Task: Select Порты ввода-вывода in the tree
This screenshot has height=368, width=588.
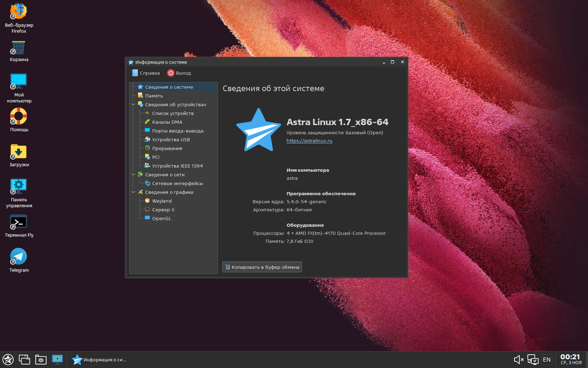Action: pos(177,131)
